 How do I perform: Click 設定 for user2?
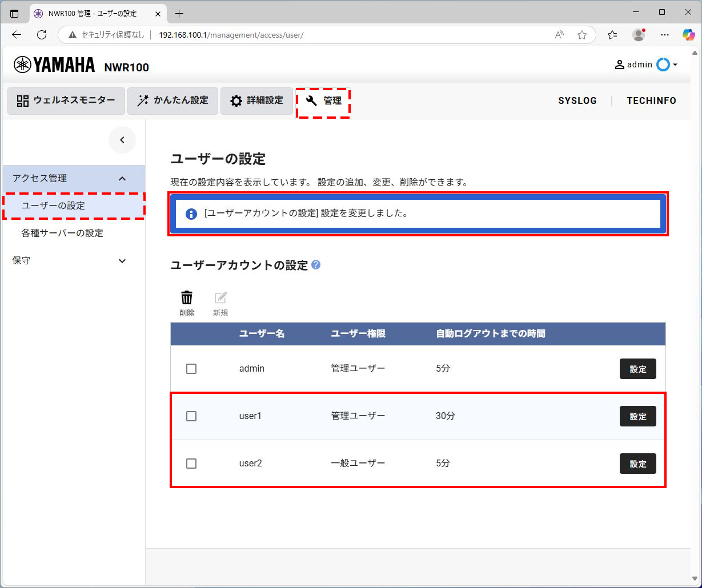click(637, 464)
